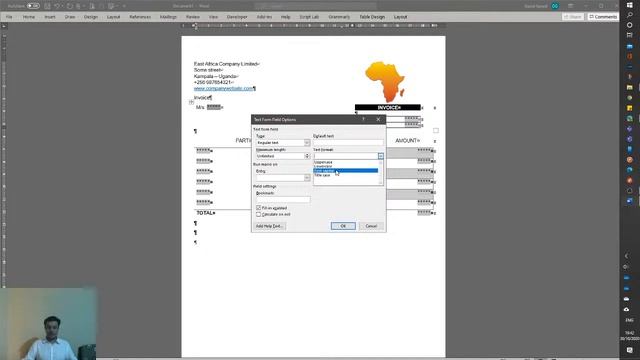Close the Text Form Field Options dialog
The height and width of the screenshot is (360, 640).
pyautogui.click(x=378, y=119)
